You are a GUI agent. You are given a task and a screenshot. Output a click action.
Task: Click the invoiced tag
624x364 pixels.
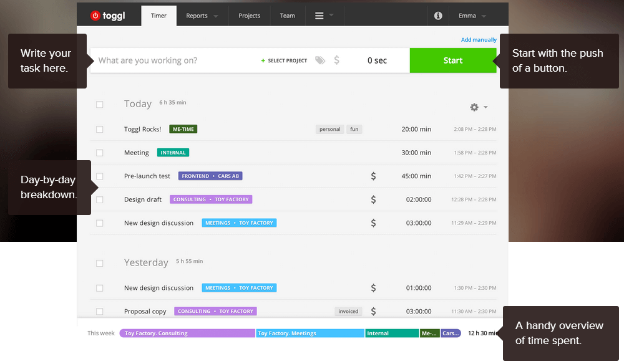(348, 311)
